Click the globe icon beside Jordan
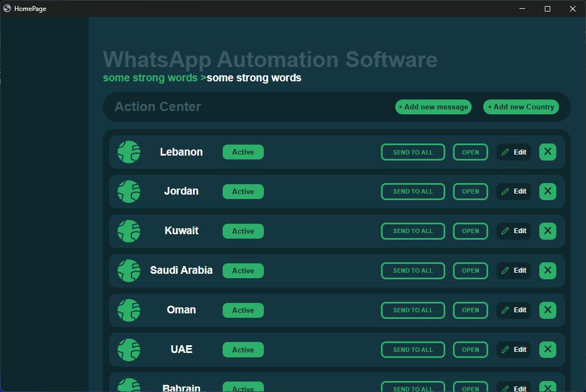The height and width of the screenshot is (392, 586). point(129,192)
